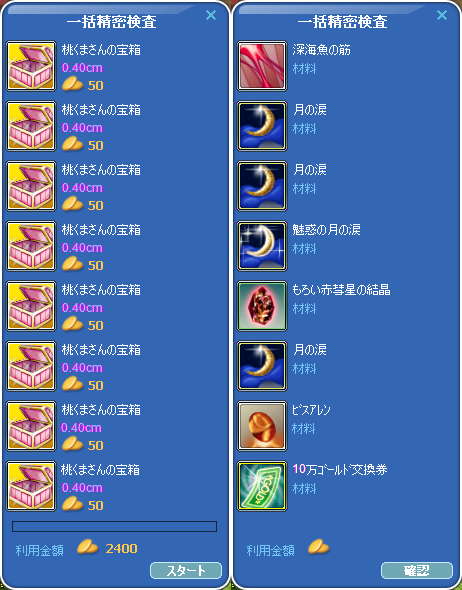The image size is (462, 590).
Task: Click the 10万ゴールド交換券 green ticket icon
Action: click(262, 486)
